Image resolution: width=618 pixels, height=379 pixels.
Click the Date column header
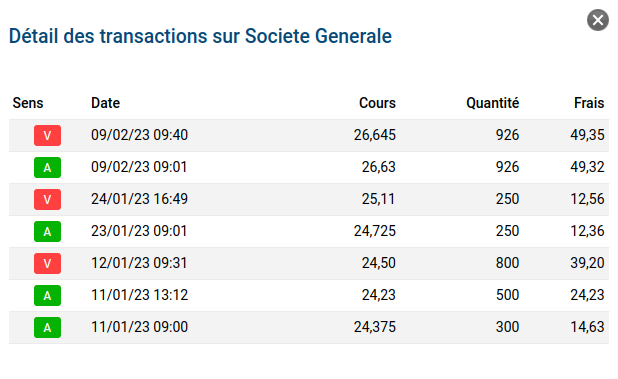point(105,103)
